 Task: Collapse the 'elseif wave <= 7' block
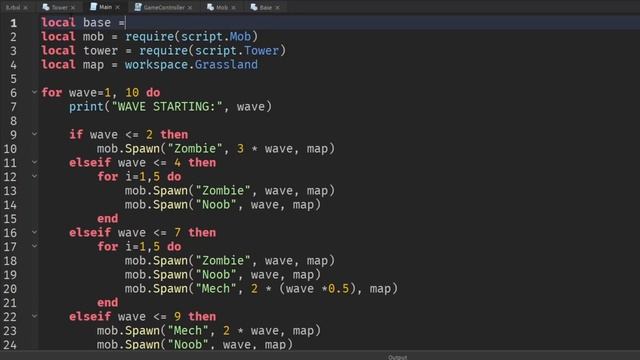click(x=34, y=232)
